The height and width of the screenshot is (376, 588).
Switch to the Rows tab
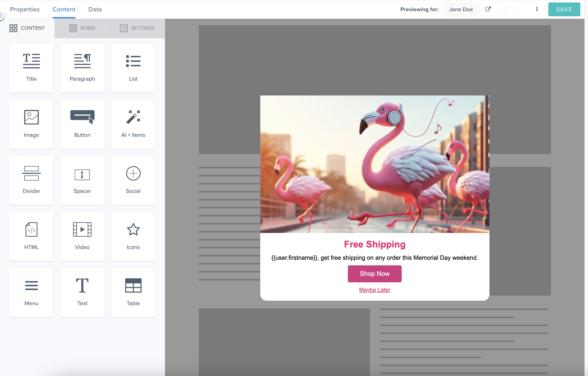pos(82,28)
